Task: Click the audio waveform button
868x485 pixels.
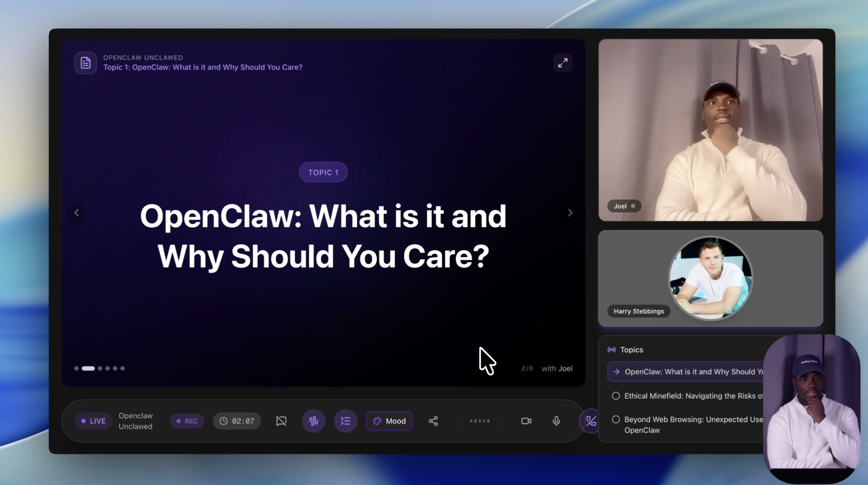Action: click(313, 421)
